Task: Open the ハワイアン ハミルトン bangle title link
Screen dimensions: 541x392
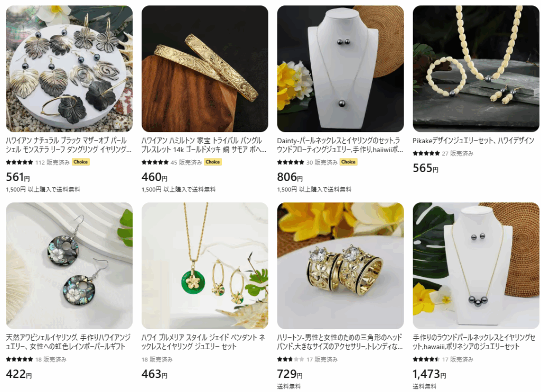Action: pos(204,145)
